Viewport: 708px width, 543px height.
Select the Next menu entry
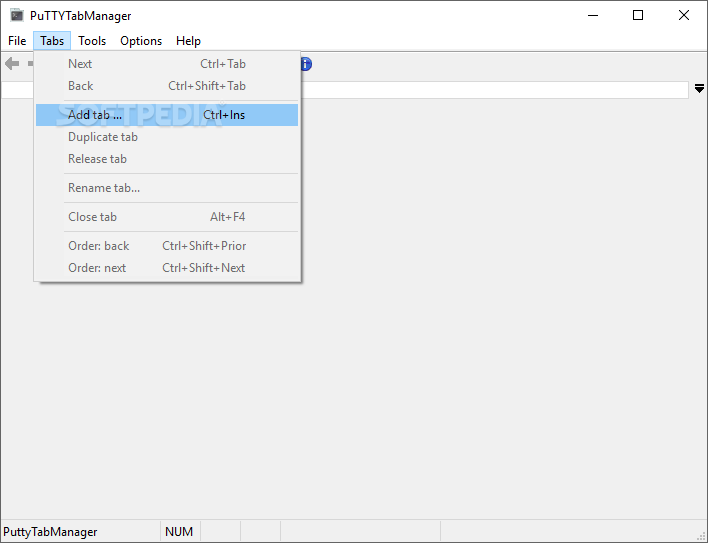tap(167, 64)
